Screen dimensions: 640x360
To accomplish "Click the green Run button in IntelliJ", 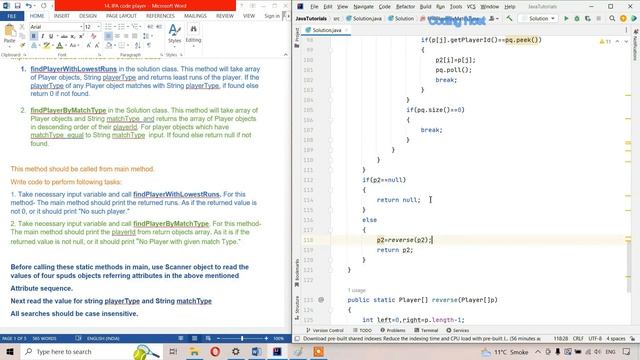I will coord(566,18).
